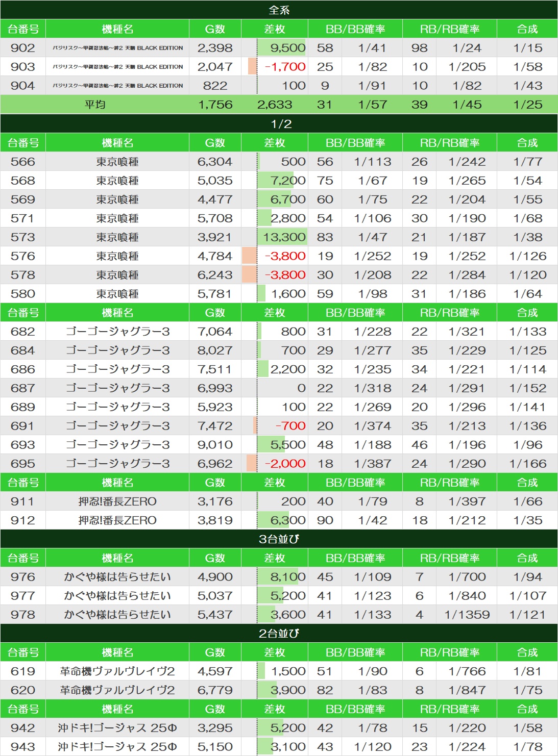Select game count 6,243 for machine 578
Image resolution: width=558 pixels, height=756 pixels.
point(215,275)
